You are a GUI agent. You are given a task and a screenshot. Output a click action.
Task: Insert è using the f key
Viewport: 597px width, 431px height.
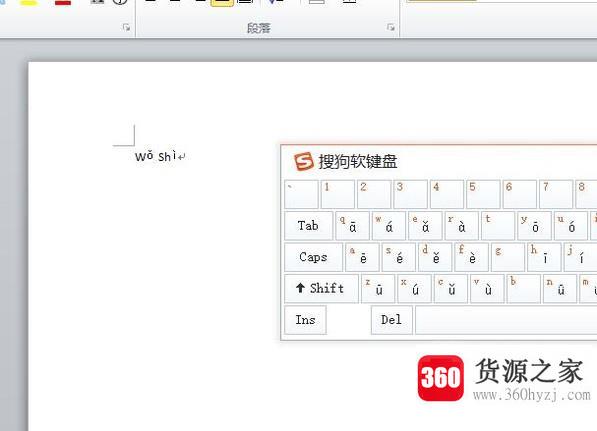coord(472,257)
